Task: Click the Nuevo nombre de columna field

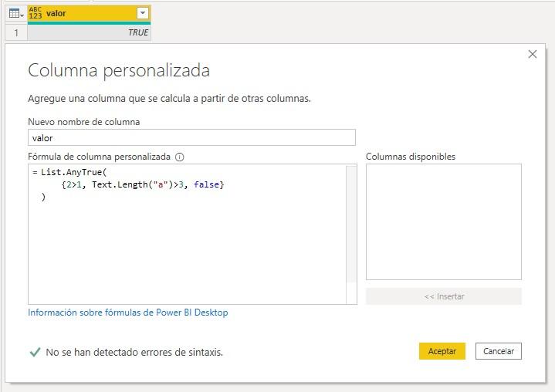Action: click(191, 137)
